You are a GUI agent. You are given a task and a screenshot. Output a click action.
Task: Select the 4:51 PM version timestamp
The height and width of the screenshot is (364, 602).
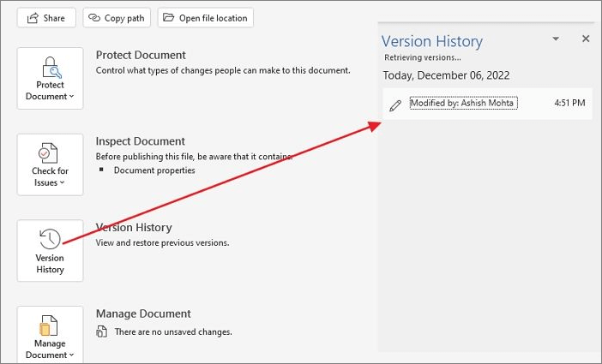click(569, 104)
